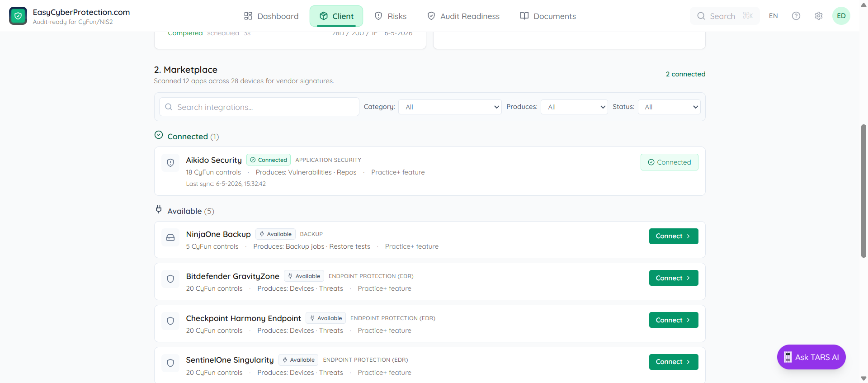Click the NinjaOne Backup drive icon
868x383 pixels.
[170, 237]
